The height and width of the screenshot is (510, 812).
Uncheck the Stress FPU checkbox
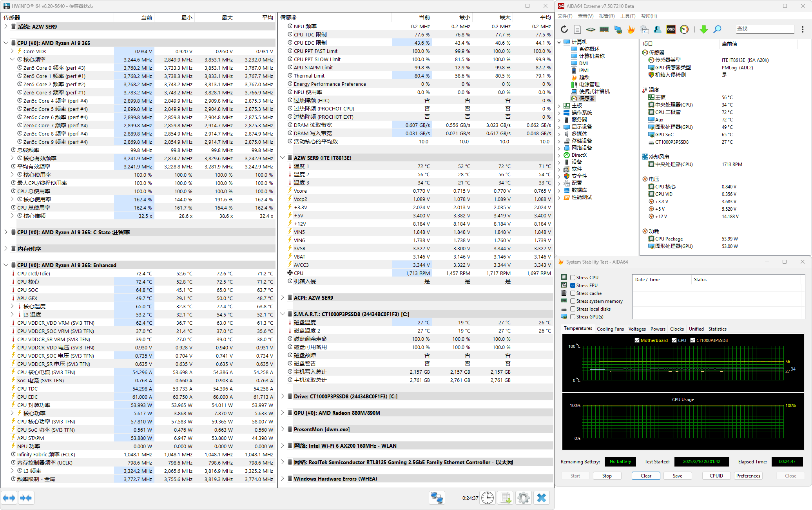click(573, 285)
